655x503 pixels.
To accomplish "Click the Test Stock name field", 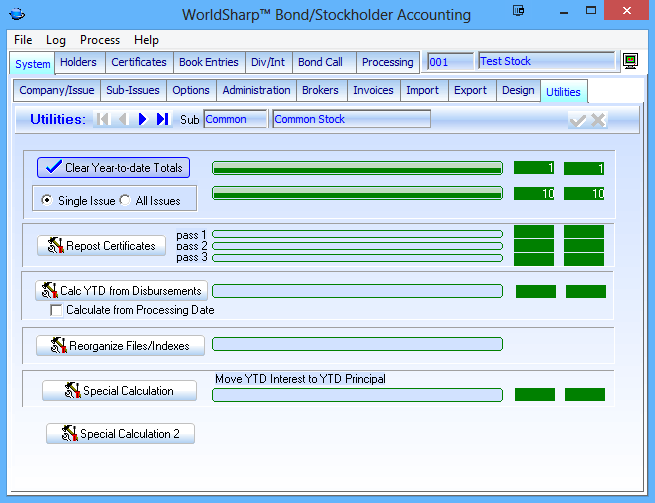I will [x=546, y=61].
